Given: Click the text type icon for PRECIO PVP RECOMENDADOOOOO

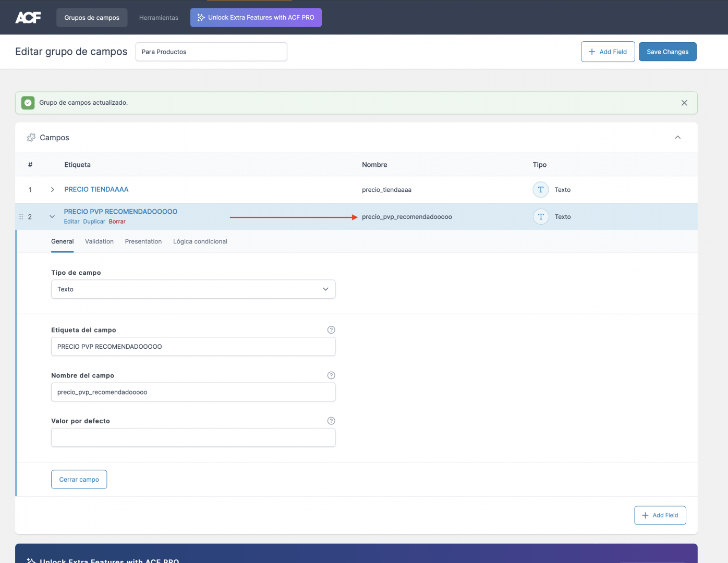Looking at the screenshot, I should (x=541, y=217).
